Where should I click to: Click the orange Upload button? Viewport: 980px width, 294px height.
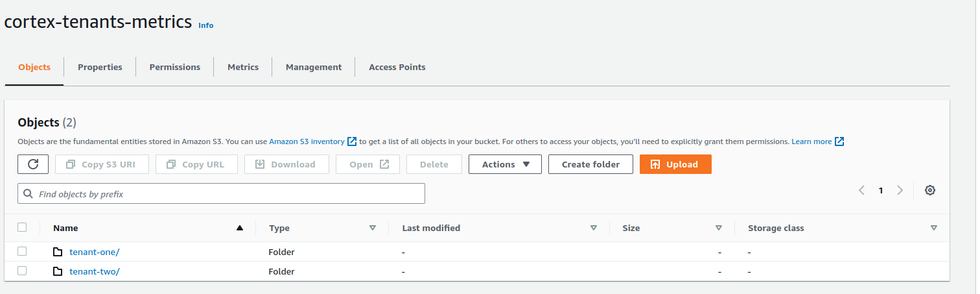point(675,164)
